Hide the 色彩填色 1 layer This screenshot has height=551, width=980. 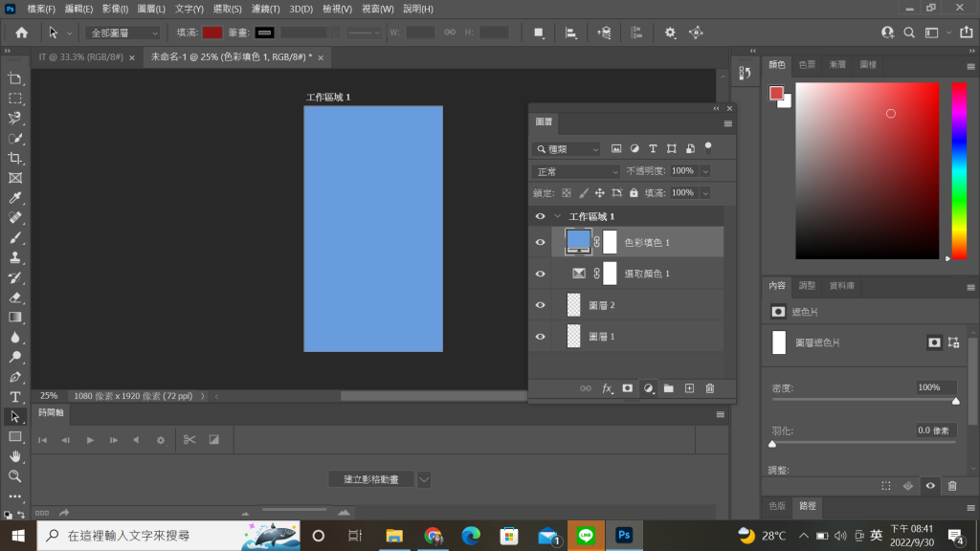click(x=540, y=242)
